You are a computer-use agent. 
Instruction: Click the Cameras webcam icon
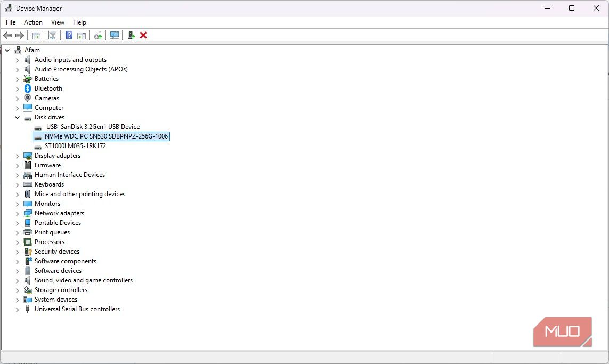28,98
